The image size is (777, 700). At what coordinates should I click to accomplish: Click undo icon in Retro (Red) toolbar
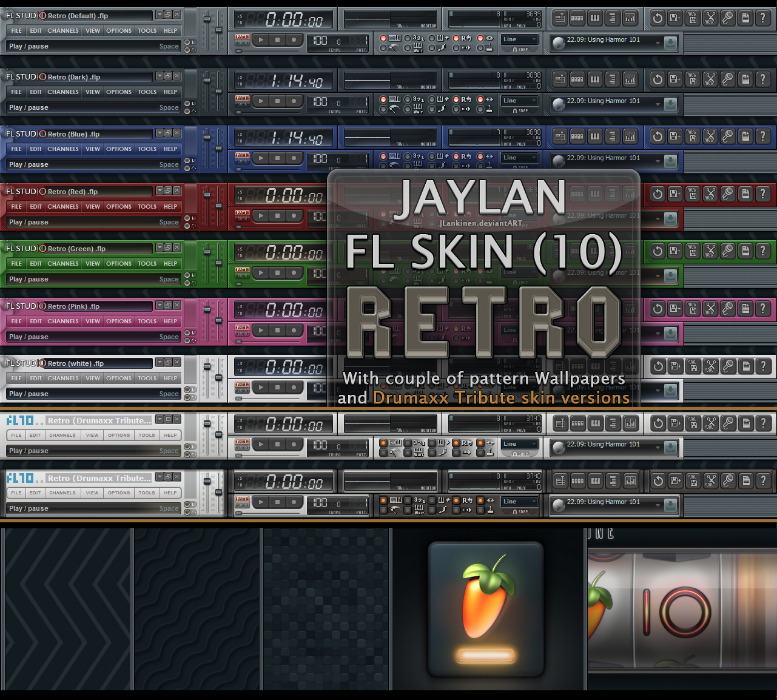click(x=658, y=194)
